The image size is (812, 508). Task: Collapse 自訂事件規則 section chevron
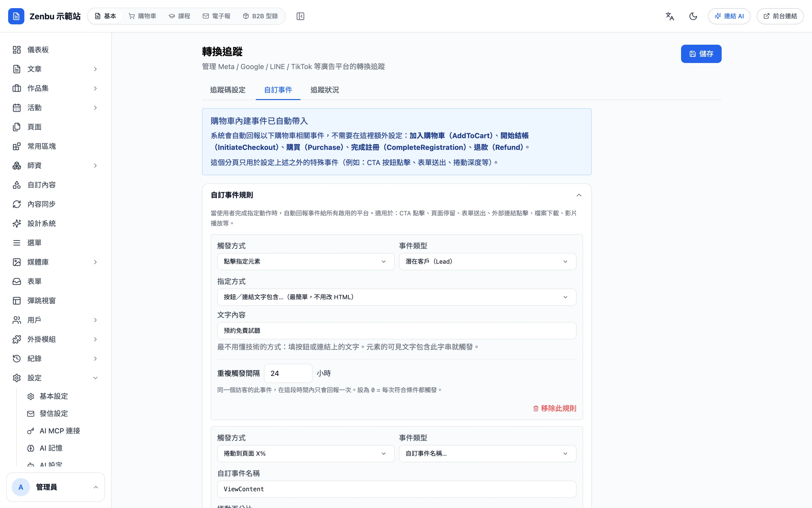tap(579, 195)
